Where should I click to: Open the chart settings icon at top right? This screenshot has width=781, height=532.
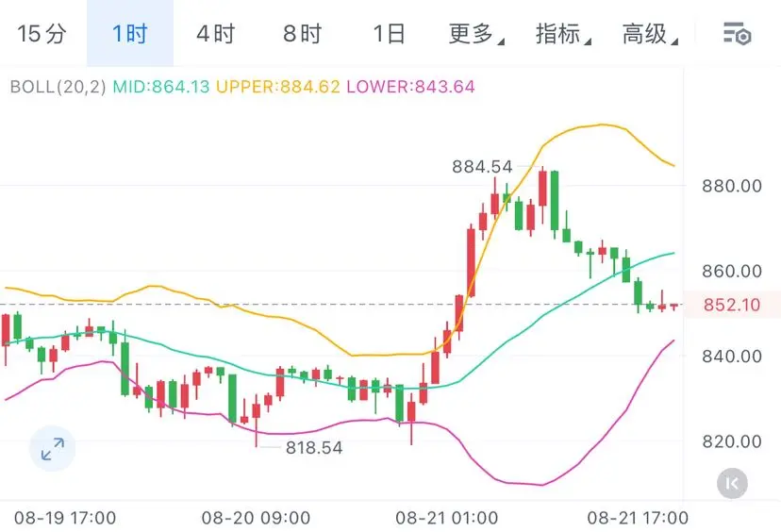(x=738, y=34)
